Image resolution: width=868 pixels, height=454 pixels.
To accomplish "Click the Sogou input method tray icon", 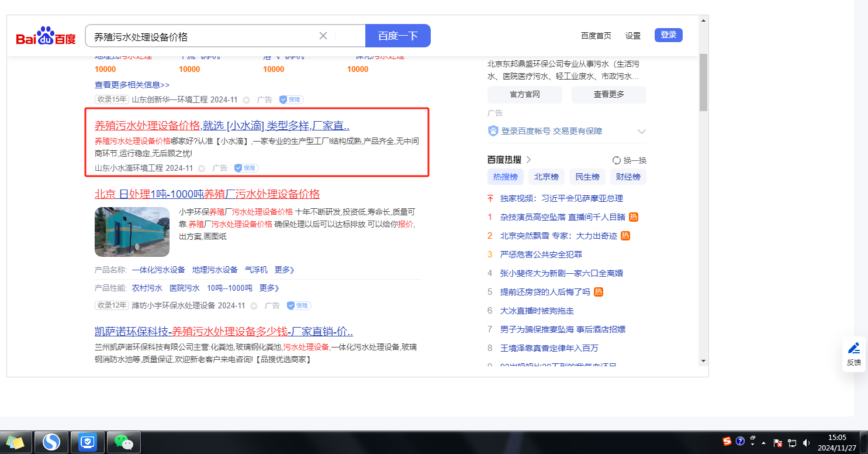I will point(727,441).
